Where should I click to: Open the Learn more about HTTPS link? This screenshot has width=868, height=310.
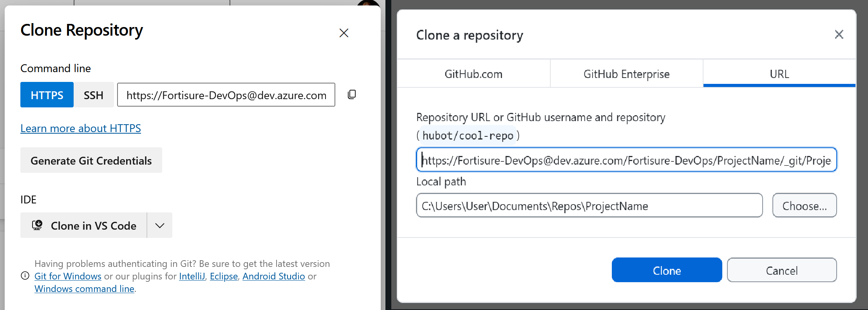coord(81,128)
